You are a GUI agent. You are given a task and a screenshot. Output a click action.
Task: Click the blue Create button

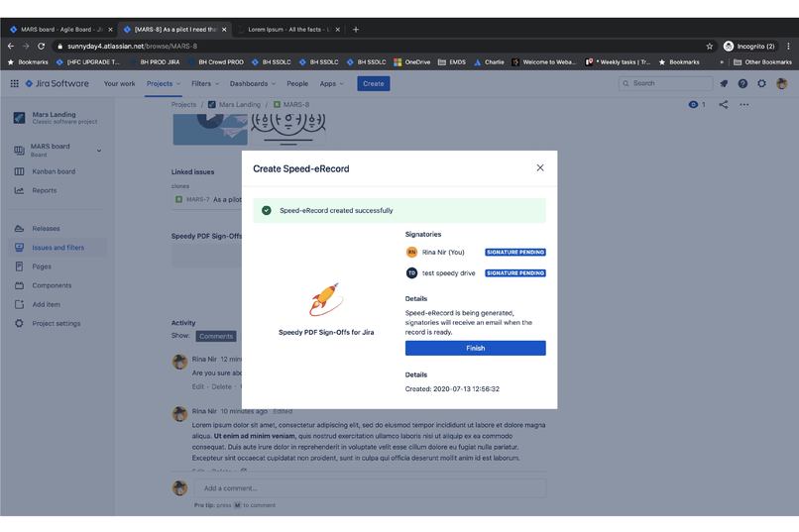coord(374,83)
